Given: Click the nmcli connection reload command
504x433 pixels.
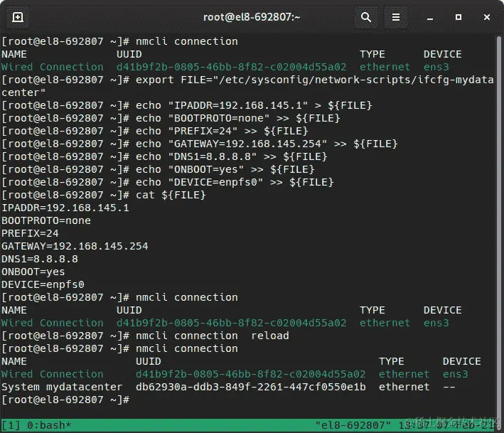Looking at the screenshot, I should tap(212, 336).
